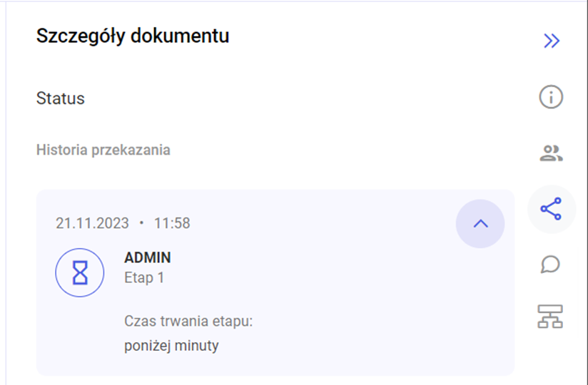This screenshot has height=385, width=588.
Task: Click the 11:58 time text
Action: 172,223
